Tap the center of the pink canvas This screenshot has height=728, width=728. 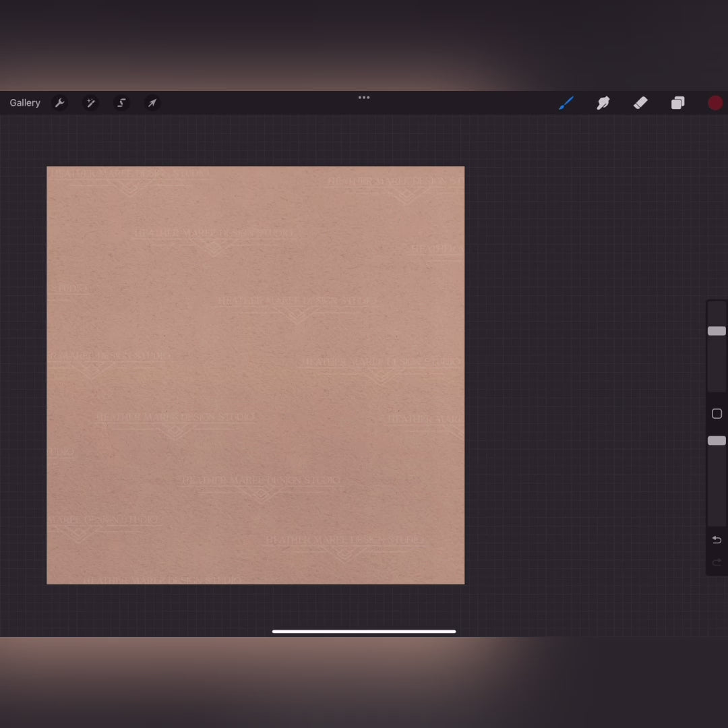(x=255, y=375)
